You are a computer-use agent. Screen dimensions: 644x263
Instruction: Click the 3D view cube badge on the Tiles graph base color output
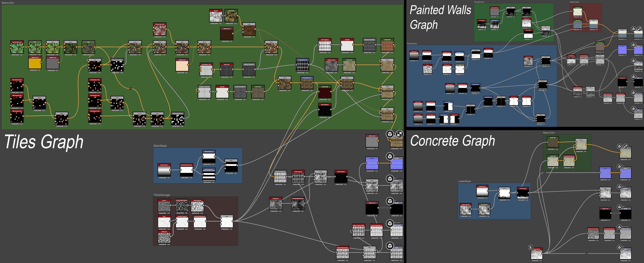click(390, 134)
